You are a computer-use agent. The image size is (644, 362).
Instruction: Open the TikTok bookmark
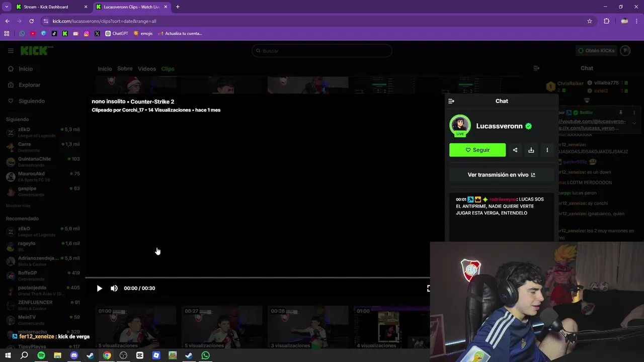coord(54,34)
